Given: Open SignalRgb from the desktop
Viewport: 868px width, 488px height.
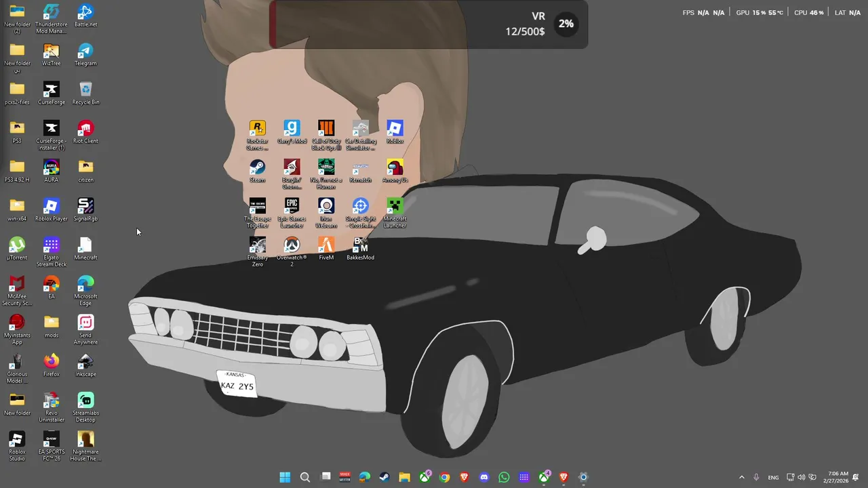Looking at the screenshot, I should [x=85, y=210].
